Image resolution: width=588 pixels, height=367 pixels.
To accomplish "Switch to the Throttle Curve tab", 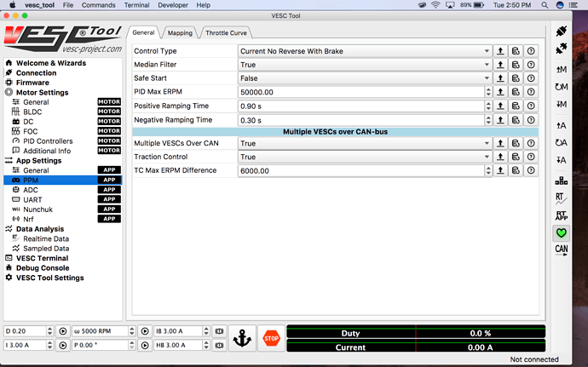I will [228, 33].
